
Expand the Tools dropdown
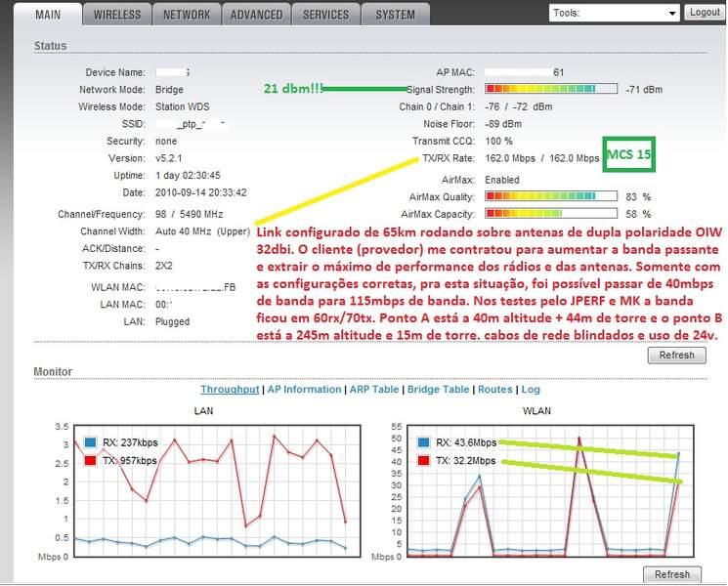pyautogui.click(x=614, y=13)
